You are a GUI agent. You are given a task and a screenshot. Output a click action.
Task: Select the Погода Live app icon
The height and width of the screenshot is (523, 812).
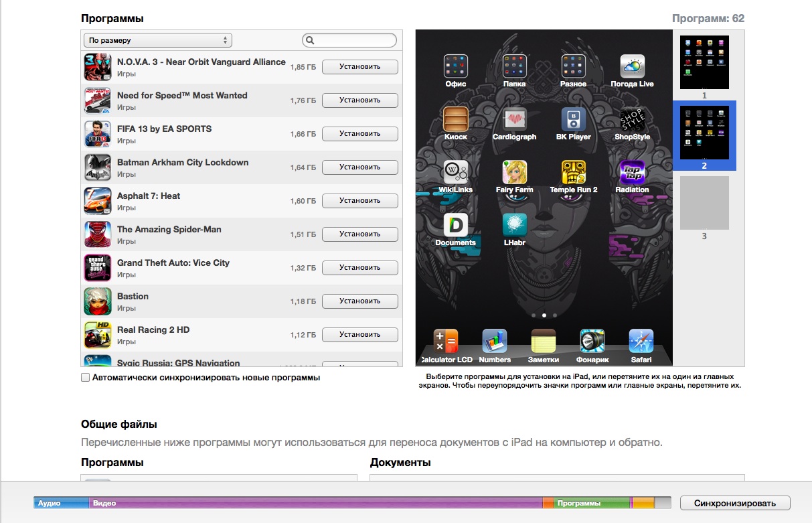click(633, 67)
